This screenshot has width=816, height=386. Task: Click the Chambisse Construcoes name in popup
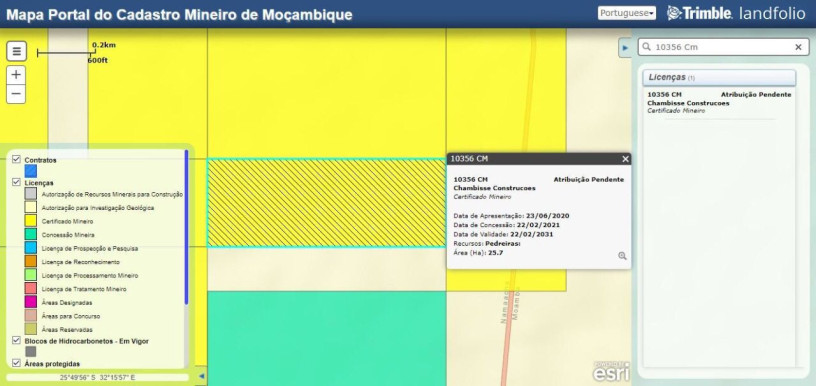pos(494,188)
